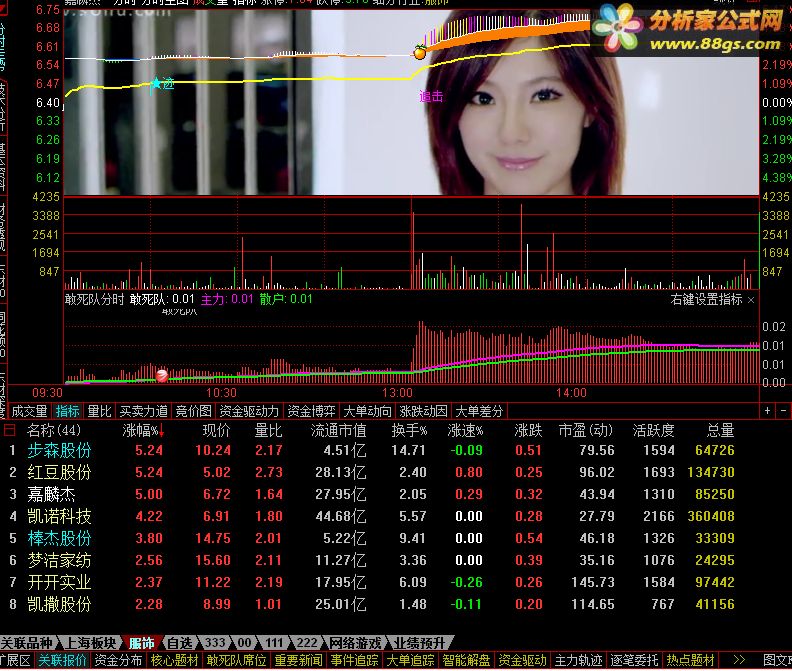Open 主力轨迹 panel
The height and width of the screenshot is (671, 792).
click(x=578, y=660)
